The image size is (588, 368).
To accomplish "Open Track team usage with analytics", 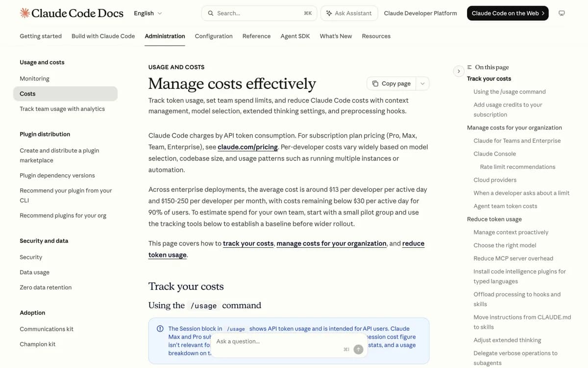I will pos(62,109).
